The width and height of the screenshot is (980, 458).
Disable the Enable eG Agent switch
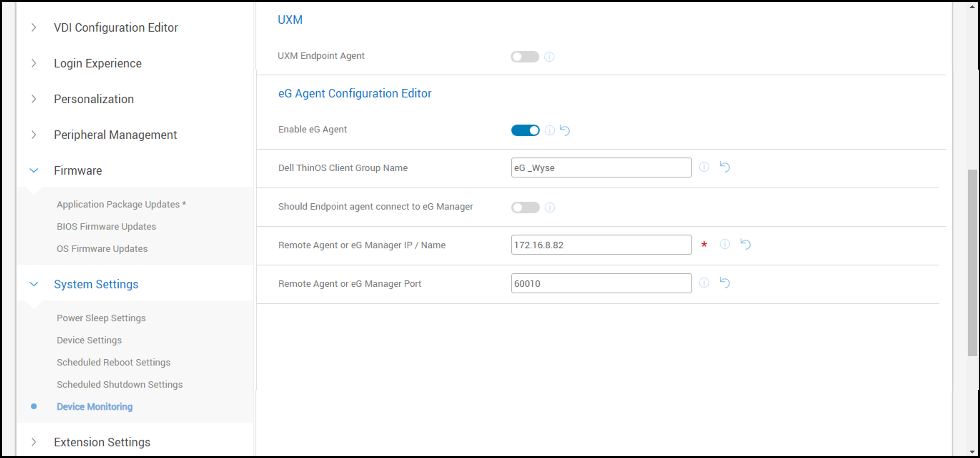tap(525, 130)
